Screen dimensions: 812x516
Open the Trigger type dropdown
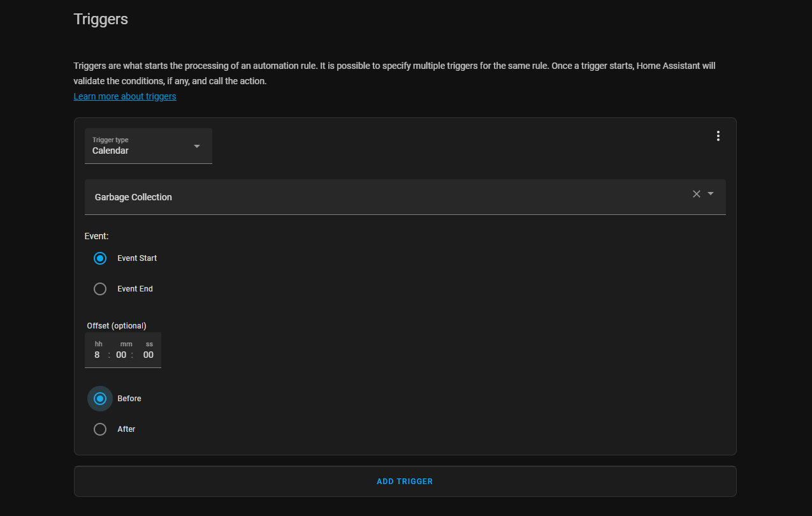pos(149,146)
